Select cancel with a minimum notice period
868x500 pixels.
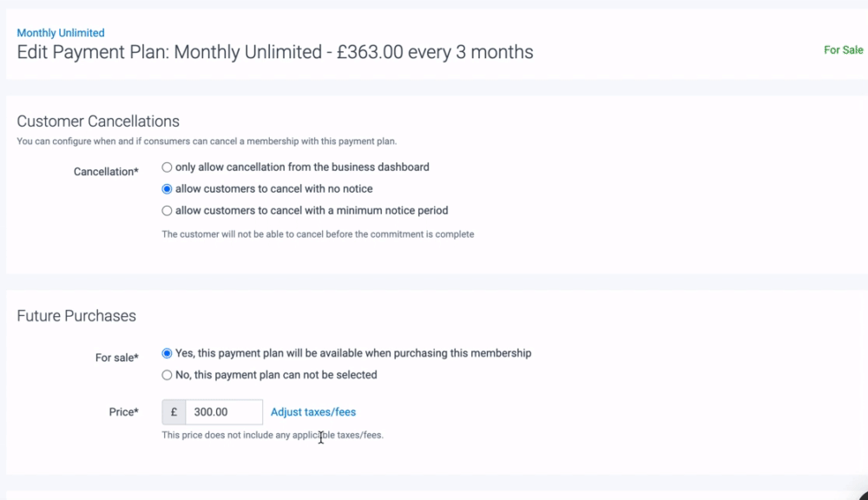(x=167, y=210)
